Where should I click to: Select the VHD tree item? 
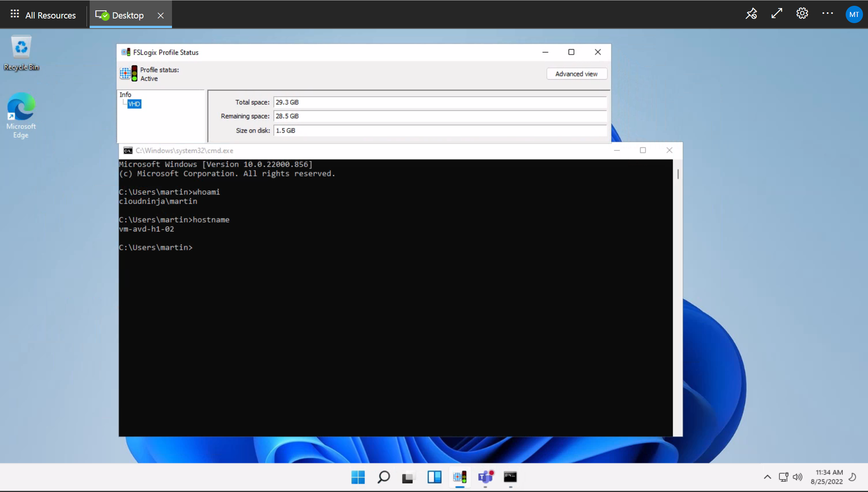point(134,104)
